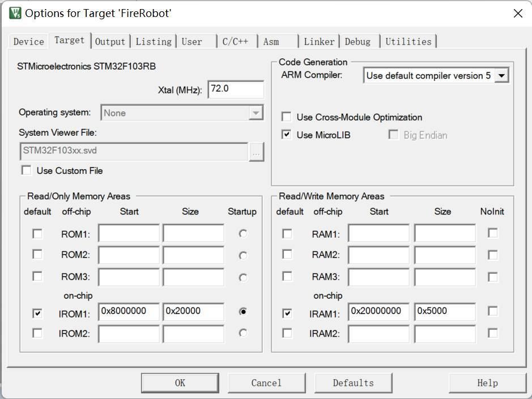The width and height of the screenshot is (532, 399).
Task: Check the IROM2 default checkbox
Action: click(x=37, y=333)
